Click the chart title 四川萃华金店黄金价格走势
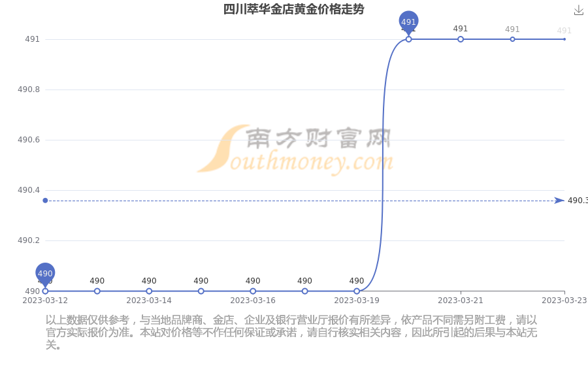The height and width of the screenshot is (392, 588). tap(293, 9)
